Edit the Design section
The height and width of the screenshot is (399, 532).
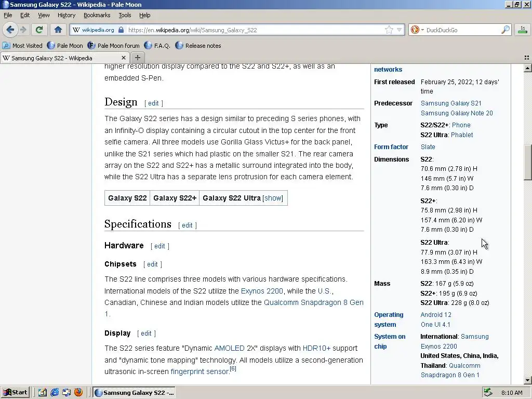(153, 103)
